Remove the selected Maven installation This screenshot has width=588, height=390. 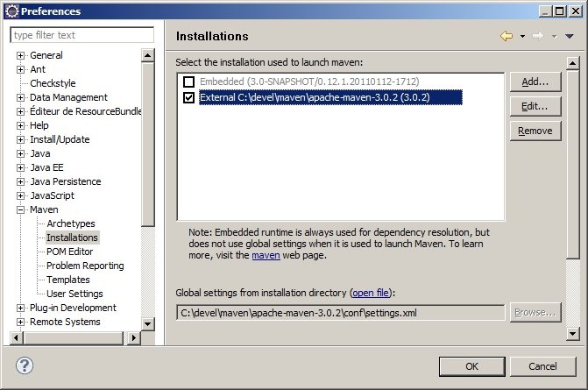(535, 131)
